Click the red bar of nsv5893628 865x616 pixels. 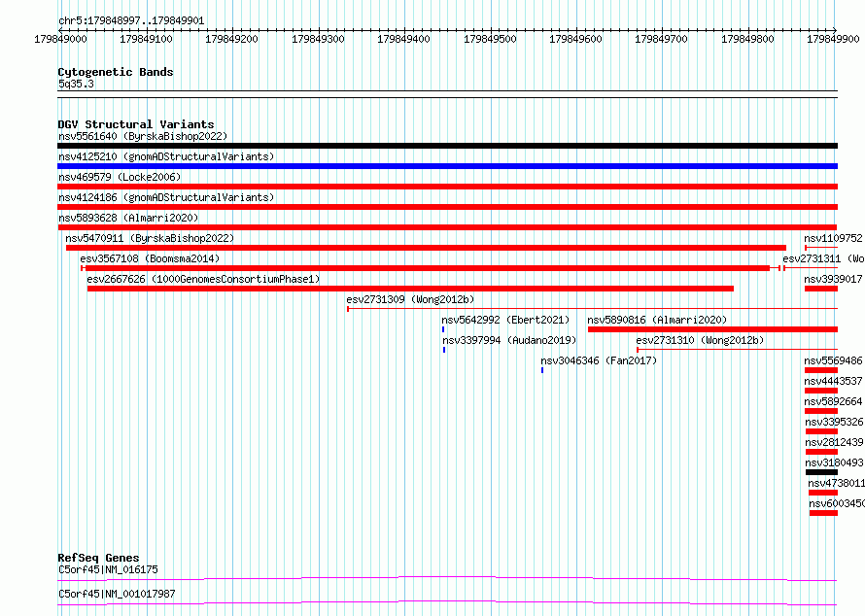pyautogui.click(x=447, y=227)
